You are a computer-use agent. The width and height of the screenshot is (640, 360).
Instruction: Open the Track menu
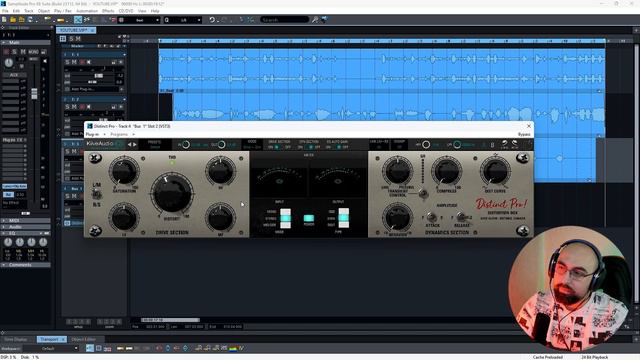coord(29,11)
